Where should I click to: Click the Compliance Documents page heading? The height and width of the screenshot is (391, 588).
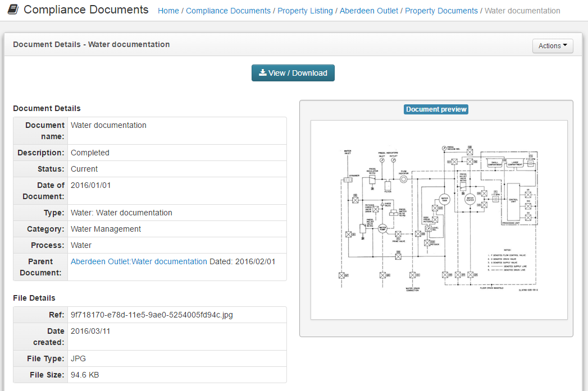point(86,10)
